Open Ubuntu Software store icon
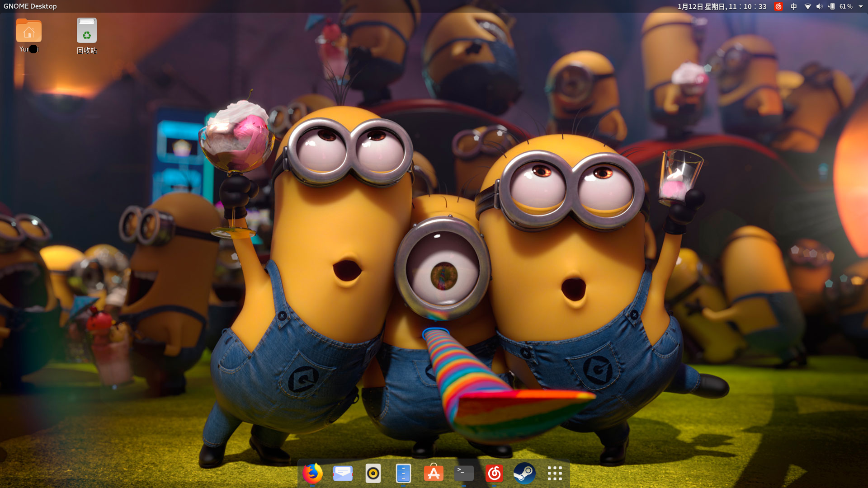The height and width of the screenshot is (488, 868). pos(434,473)
